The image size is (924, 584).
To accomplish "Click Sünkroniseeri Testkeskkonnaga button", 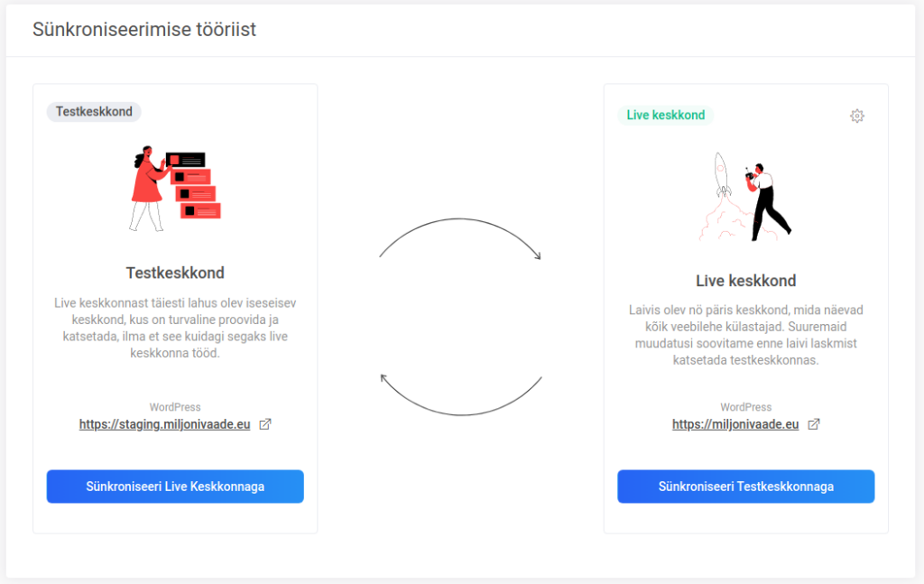I will coord(745,487).
